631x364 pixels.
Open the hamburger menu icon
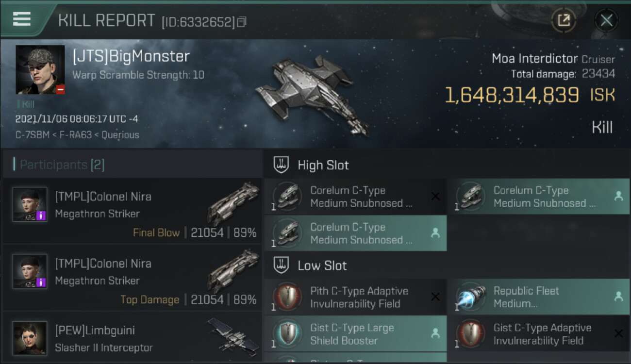click(x=22, y=19)
